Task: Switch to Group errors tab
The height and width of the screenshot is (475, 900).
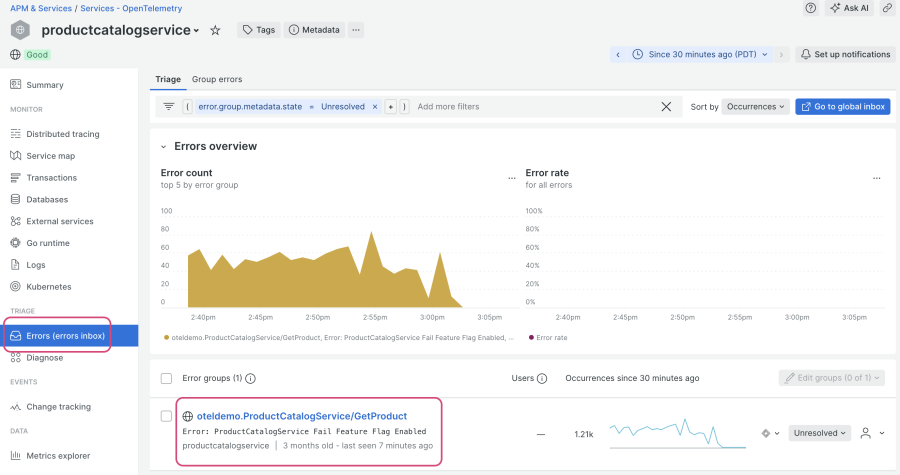Action: pyautogui.click(x=217, y=79)
